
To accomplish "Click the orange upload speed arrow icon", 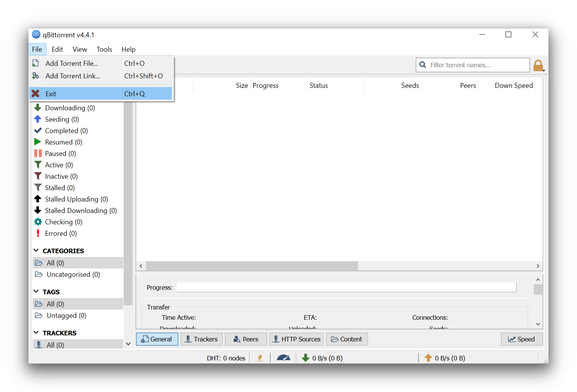I will pyautogui.click(x=428, y=358).
